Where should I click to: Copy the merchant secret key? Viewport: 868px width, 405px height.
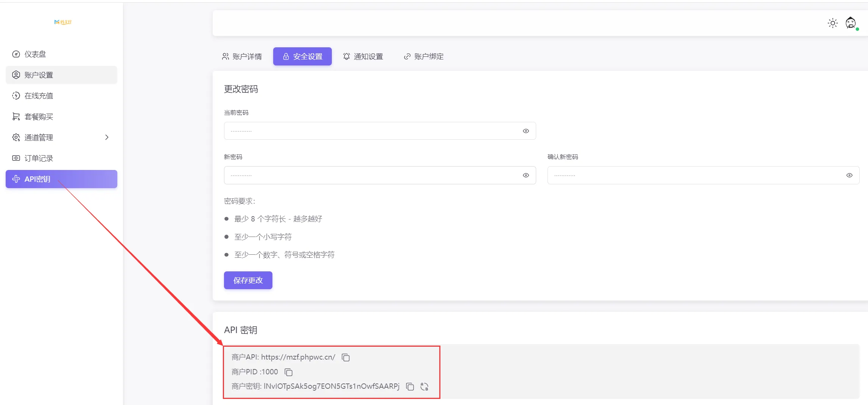click(410, 386)
